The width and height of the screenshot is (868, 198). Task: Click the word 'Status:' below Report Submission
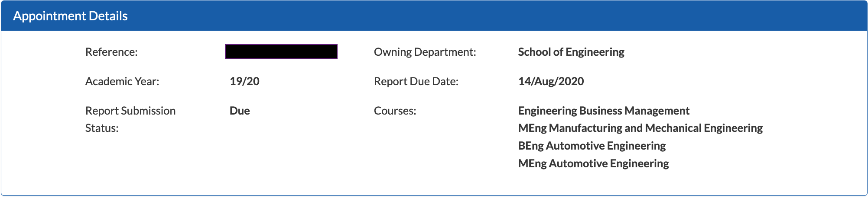(102, 128)
